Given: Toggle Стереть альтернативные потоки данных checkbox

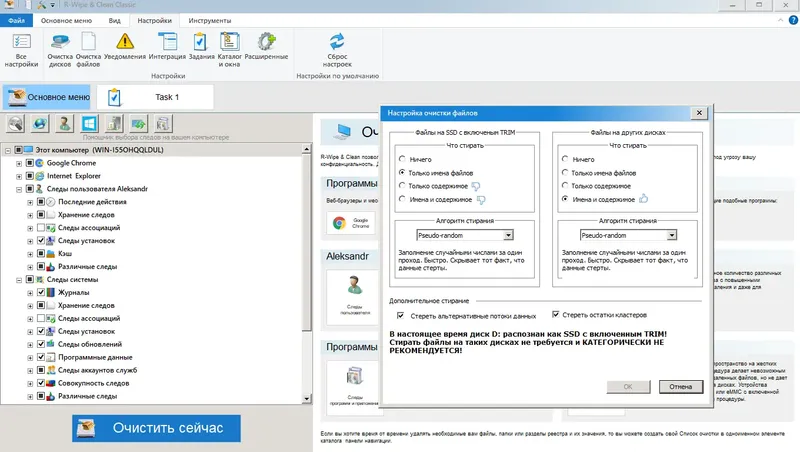Looking at the screenshot, I should pyautogui.click(x=401, y=316).
